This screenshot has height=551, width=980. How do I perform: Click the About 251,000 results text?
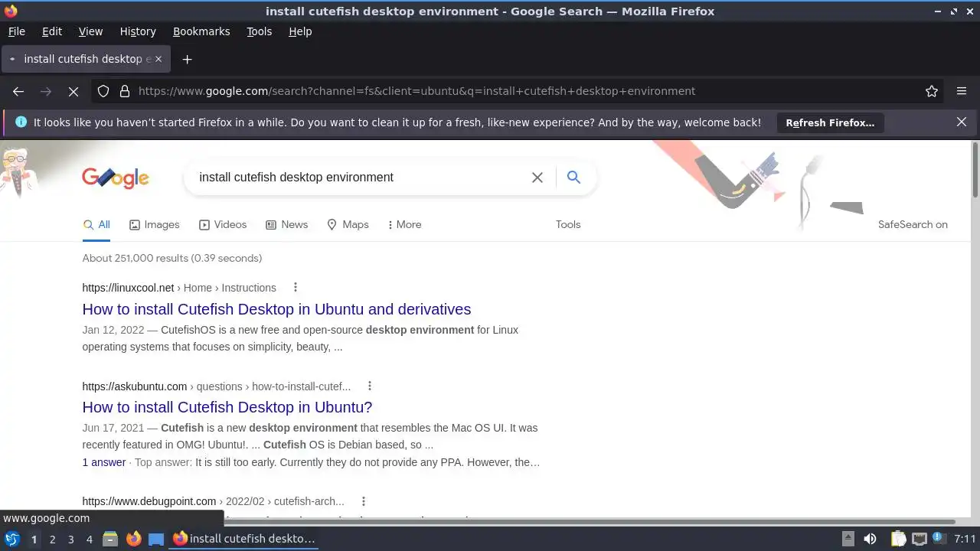coord(172,259)
